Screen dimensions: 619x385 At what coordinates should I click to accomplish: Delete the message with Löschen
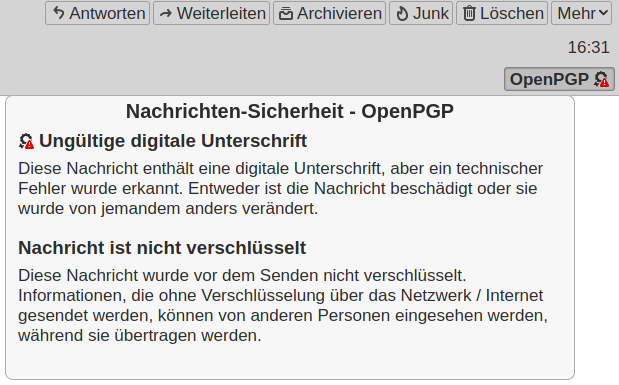502,13
